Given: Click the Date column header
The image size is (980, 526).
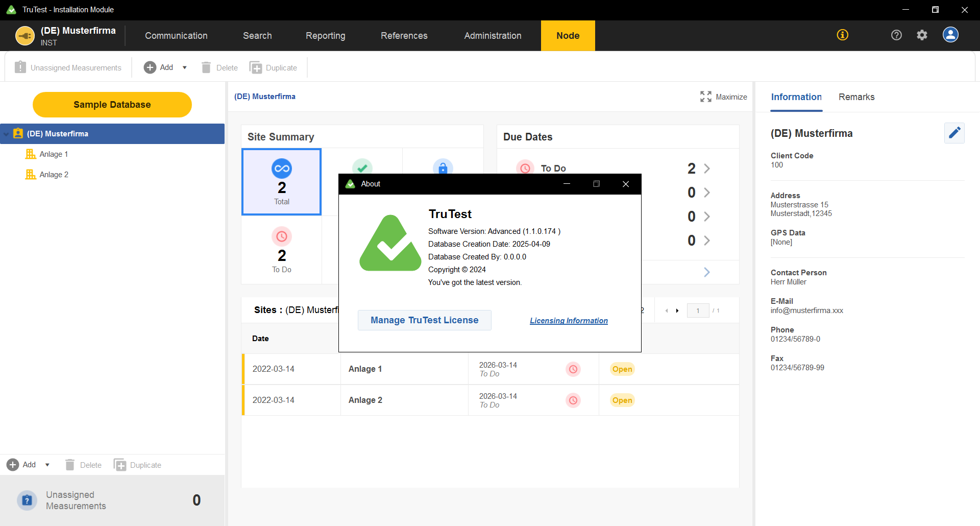Looking at the screenshot, I should pyautogui.click(x=260, y=339).
